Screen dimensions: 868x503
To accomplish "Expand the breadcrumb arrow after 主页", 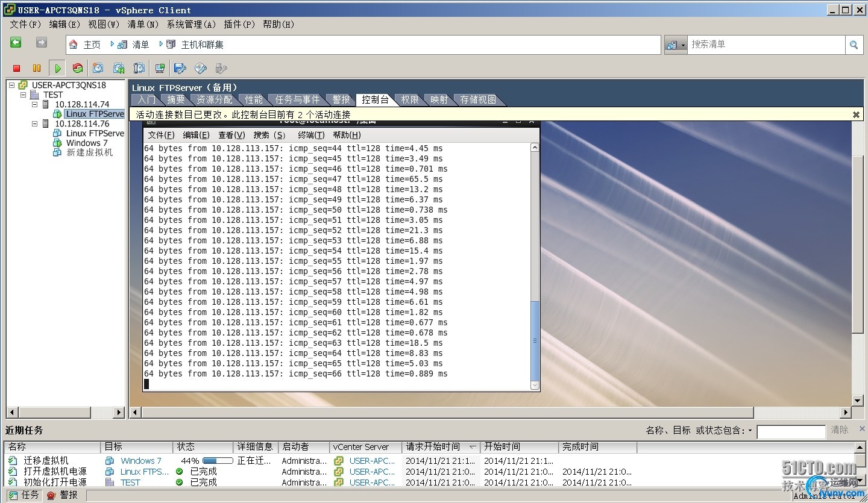I will [112, 44].
